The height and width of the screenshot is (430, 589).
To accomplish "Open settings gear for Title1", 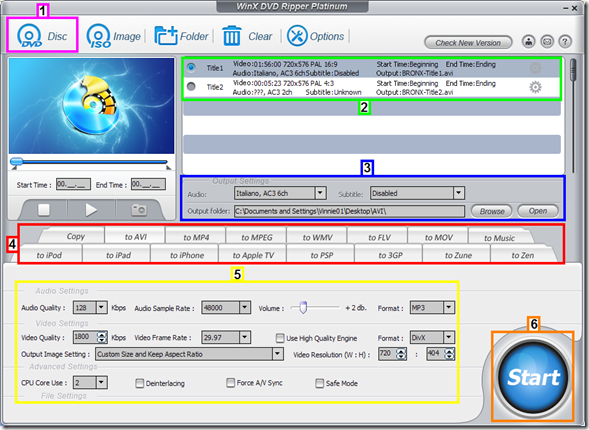I will click(x=535, y=68).
